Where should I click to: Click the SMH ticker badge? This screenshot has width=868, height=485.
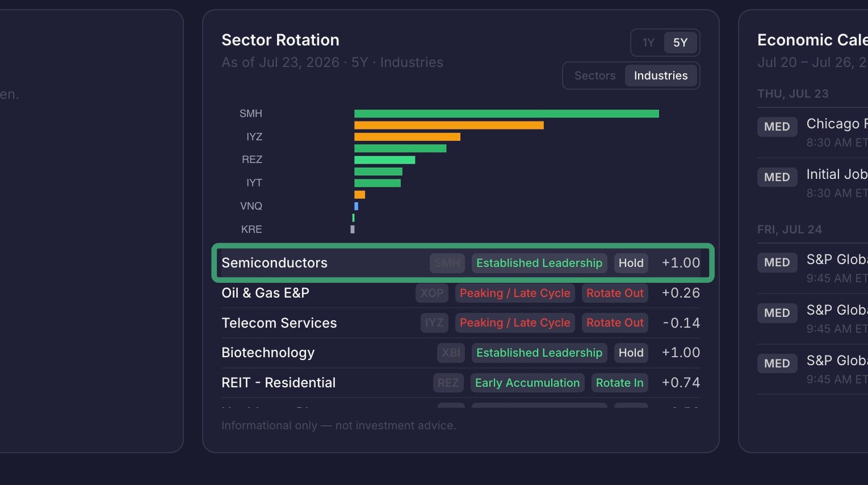447,263
